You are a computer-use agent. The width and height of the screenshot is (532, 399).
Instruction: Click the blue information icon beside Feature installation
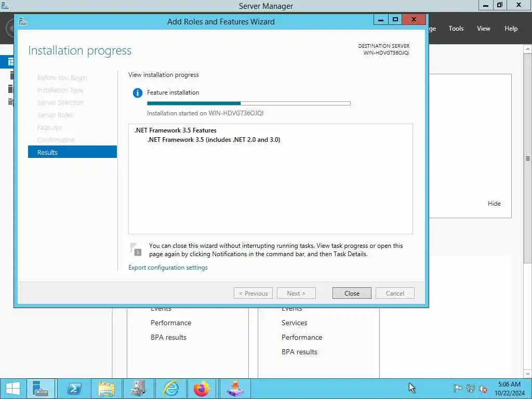pyautogui.click(x=137, y=92)
